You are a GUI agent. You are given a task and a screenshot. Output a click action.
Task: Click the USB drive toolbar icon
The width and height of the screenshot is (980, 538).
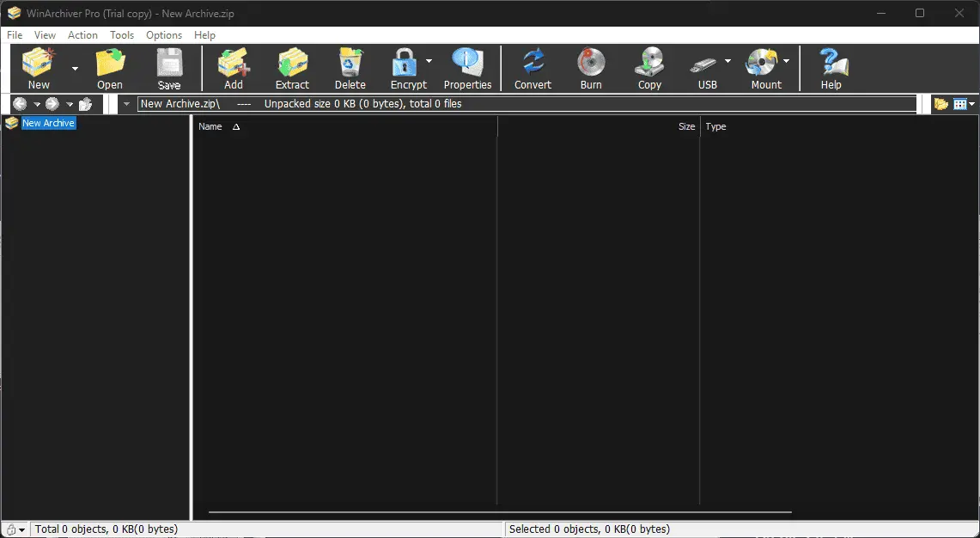[x=703, y=64]
